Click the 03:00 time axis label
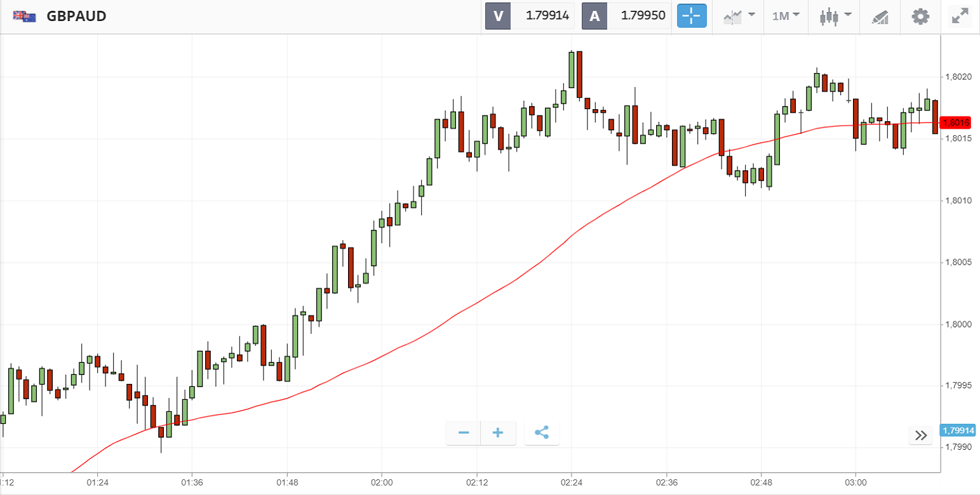 855,483
